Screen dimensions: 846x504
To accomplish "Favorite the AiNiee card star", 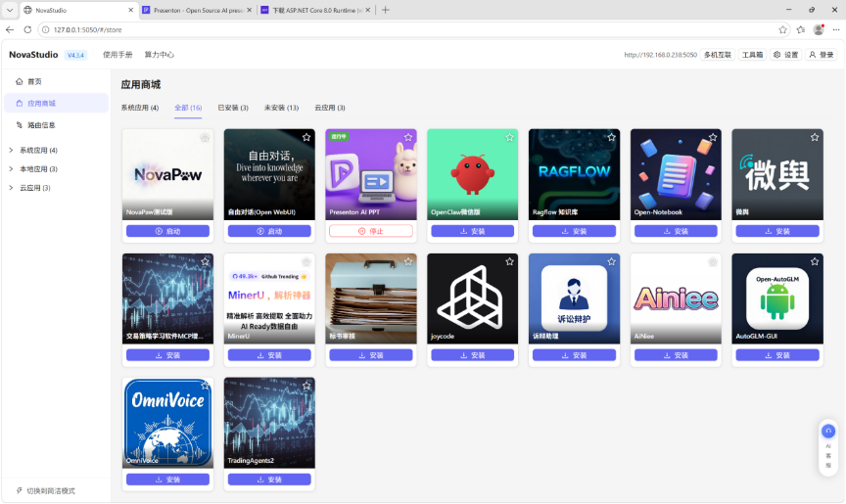I will (713, 261).
